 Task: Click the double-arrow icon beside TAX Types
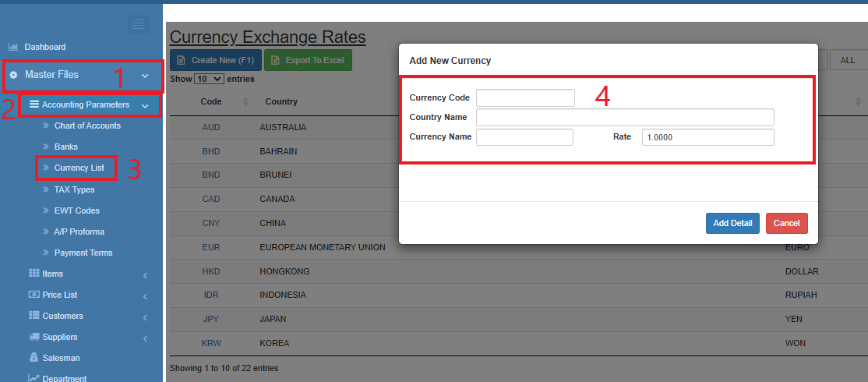(46, 189)
